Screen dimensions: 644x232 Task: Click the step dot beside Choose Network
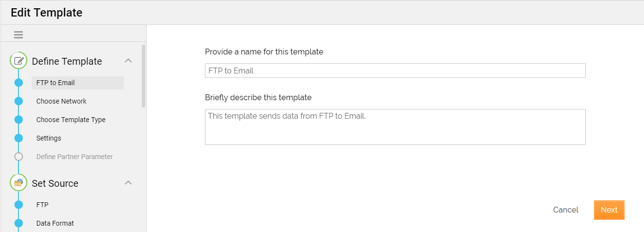coord(19,101)
